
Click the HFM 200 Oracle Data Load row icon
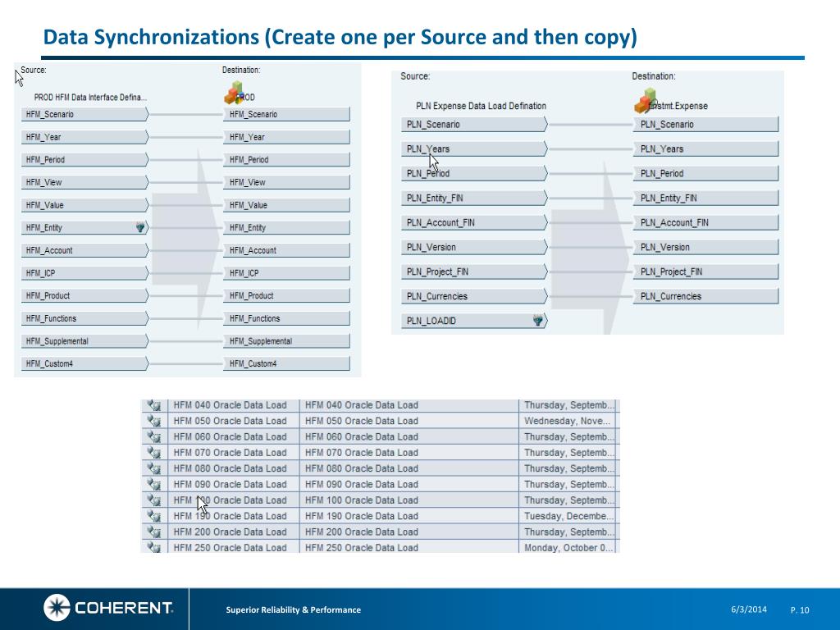pyautogui.click(x=154, y=532)
